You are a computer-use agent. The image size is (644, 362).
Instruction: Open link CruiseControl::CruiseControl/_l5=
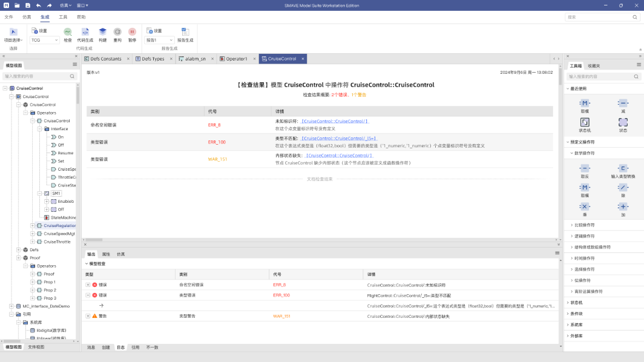point(339,139)
